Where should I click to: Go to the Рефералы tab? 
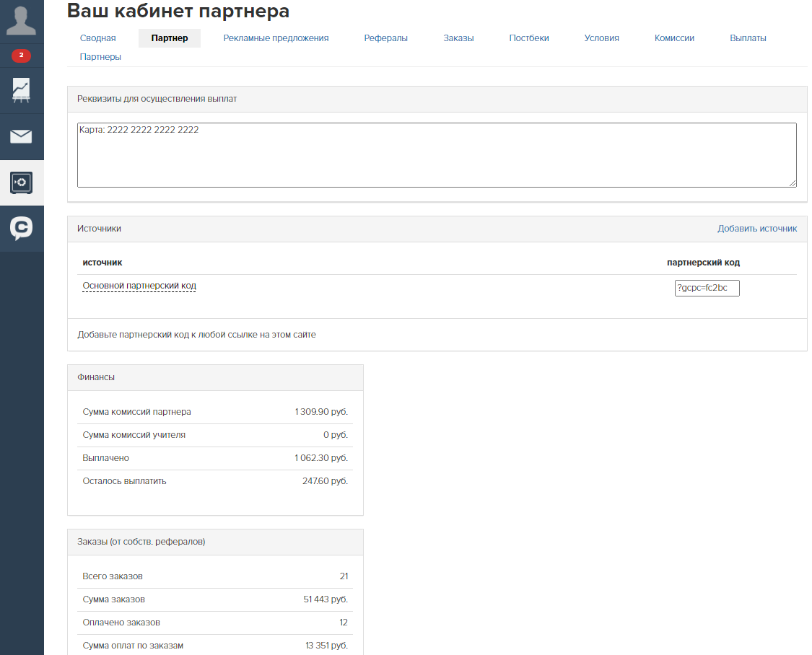pos(386,38)
